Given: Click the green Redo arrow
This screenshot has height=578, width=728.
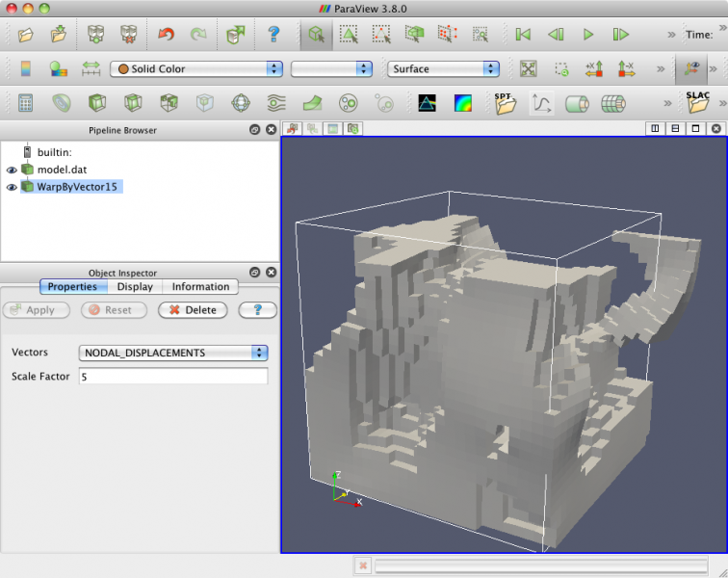Looking at the screenshot, I should tap(198, 35).
